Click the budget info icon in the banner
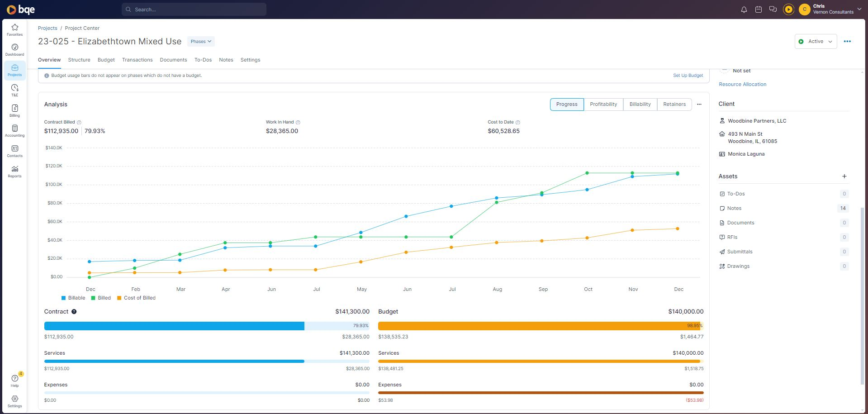Screen dimensions: 868x414 [x=47, y=76]
